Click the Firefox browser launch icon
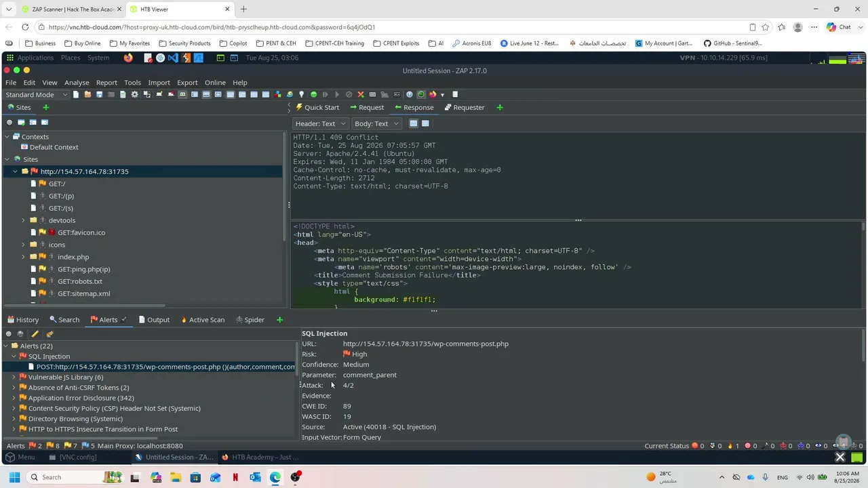This screenshot has height=488, width=868. 433,94
